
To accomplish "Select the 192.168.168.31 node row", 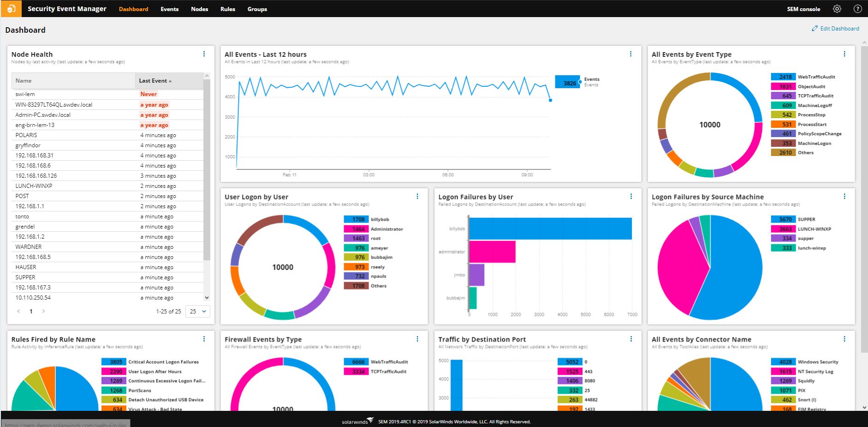I will pos(107,156).
